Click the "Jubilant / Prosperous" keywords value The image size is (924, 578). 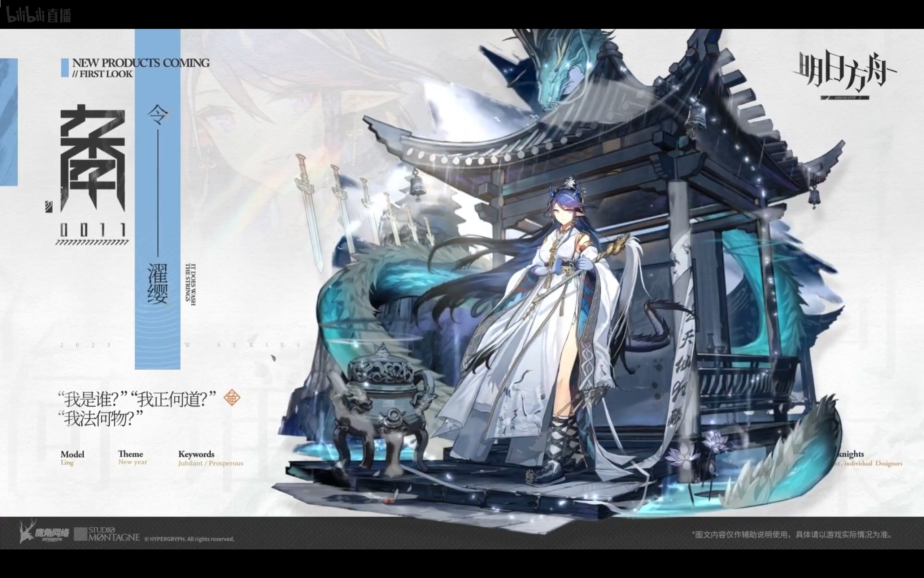click(x=211, y=463)
